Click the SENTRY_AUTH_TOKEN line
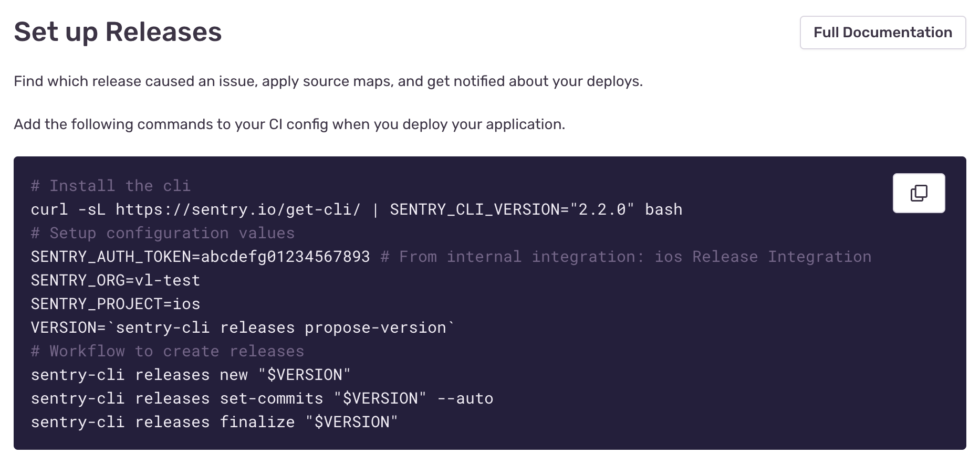The width and height of the screenshot is (980, 465). point(200,256)
